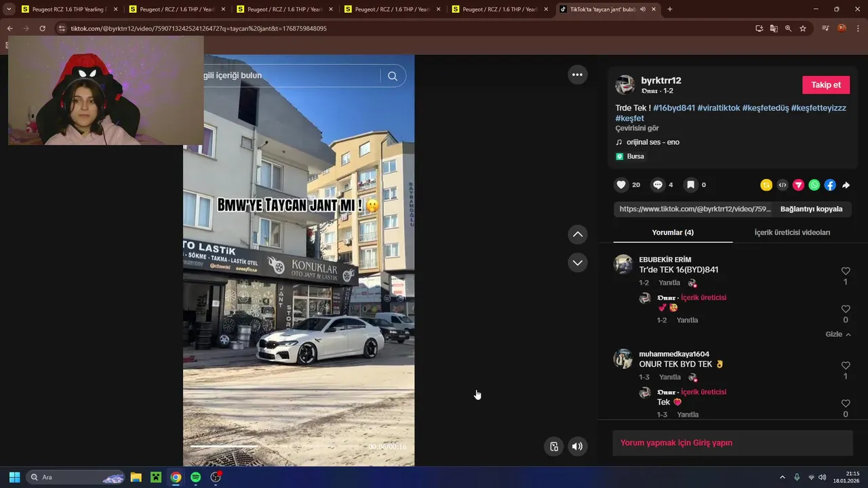Bookmark this page with the star icon
This screenshot has width=868, height=488.
click(803, 28)
